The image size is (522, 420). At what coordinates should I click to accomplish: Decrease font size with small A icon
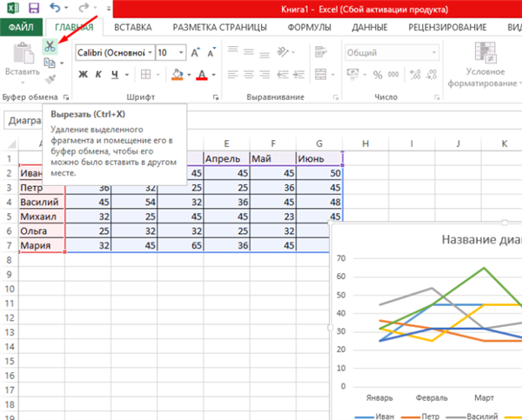[x=211, y=52]
